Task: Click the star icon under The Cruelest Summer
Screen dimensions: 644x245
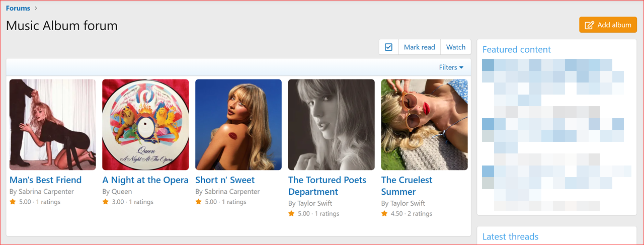Action: pyautogui.click(x=385, y=213)
